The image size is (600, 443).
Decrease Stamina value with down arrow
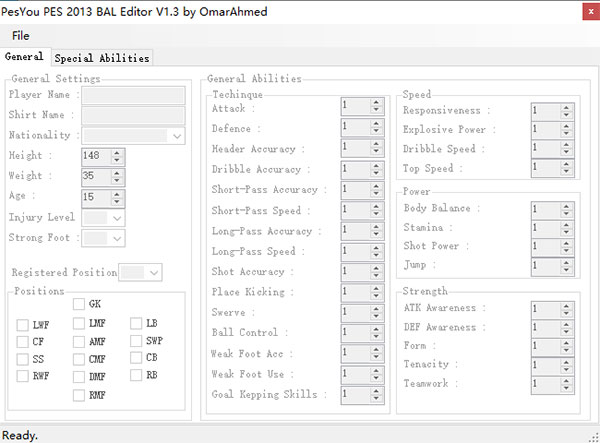[566, 232]
